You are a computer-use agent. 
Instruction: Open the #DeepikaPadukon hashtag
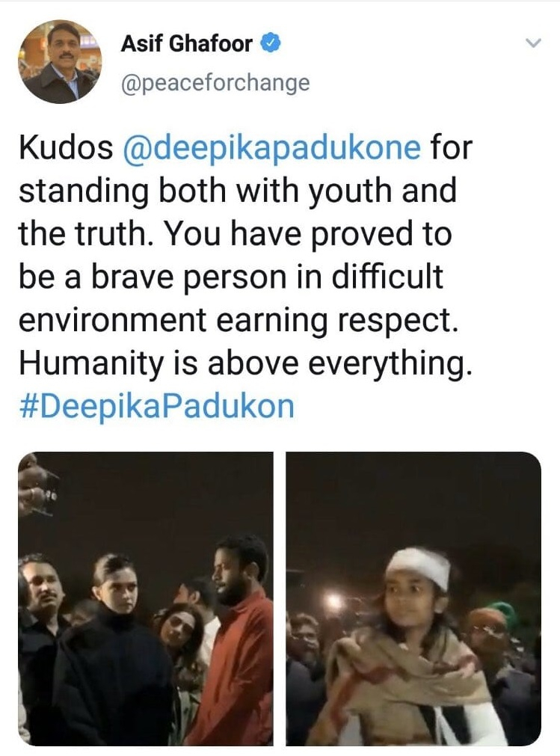pos(156,406)
